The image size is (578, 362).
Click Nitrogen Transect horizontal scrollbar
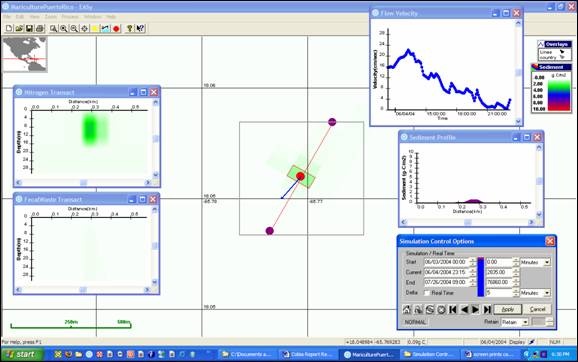tap(83, 182)
